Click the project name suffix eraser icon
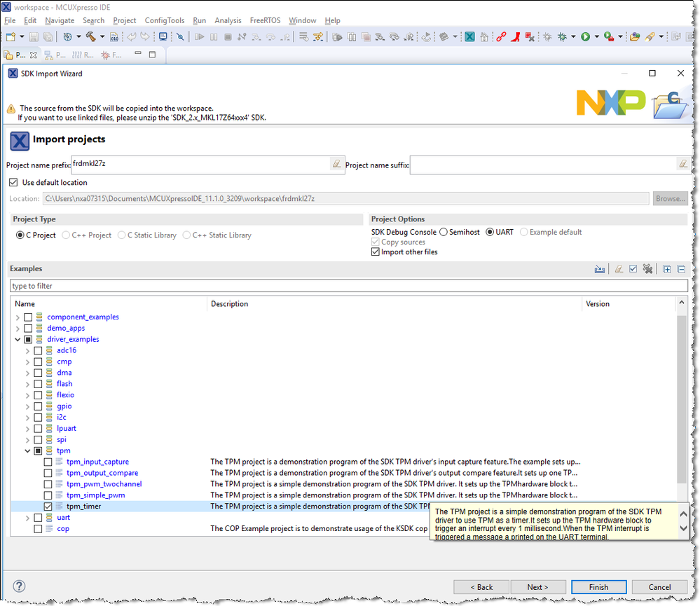Viewport: 700px width, 606px height. [683, 164]
